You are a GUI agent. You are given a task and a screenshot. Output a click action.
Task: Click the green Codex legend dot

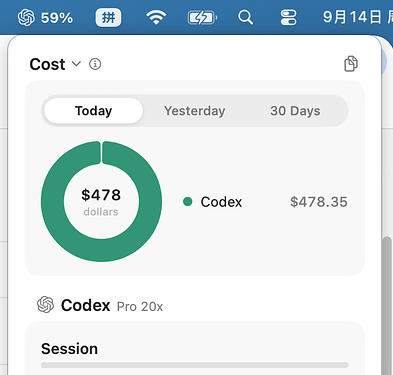188,201
